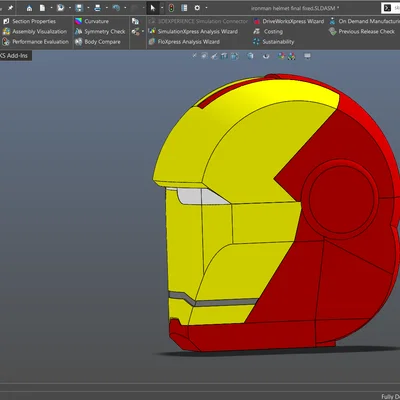Click Apply Scene icon in heads-up toolbar
This screenshot has height=400, width=400.
(x=292, y=56)
